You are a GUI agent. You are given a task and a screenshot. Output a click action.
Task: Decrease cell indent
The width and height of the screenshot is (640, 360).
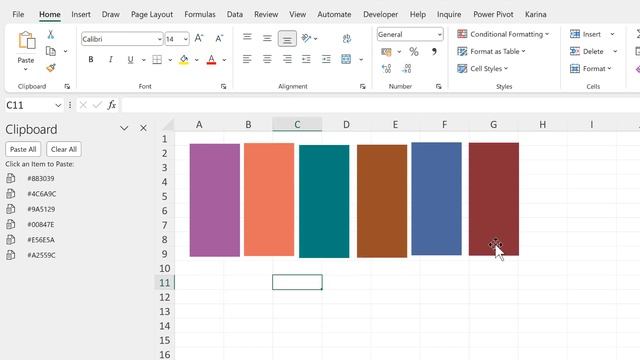306,59
